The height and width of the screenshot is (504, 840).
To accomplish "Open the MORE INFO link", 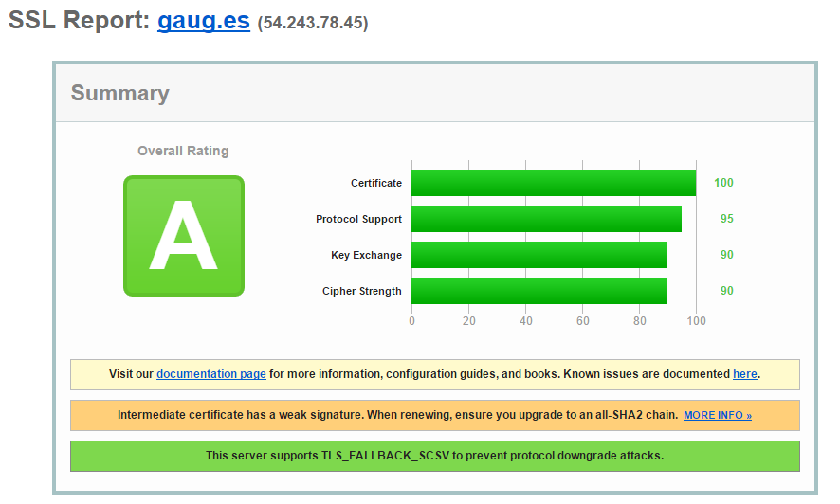I will (717, 416).
